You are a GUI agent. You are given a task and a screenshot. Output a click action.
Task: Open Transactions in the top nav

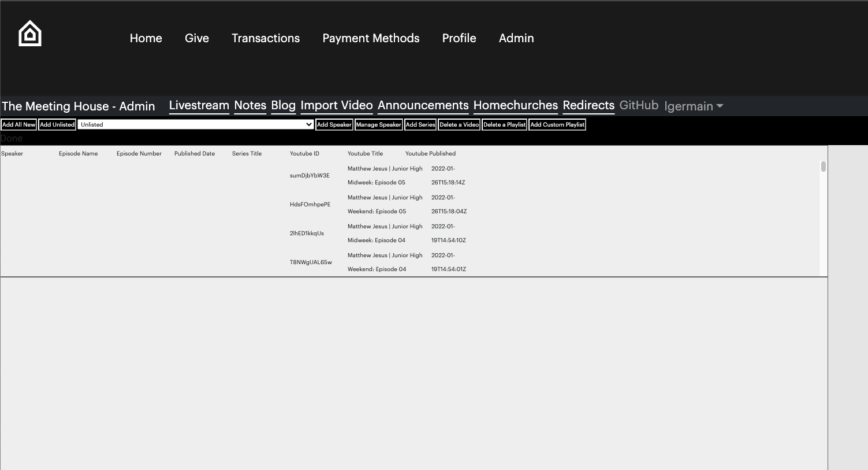pos(266,38)
